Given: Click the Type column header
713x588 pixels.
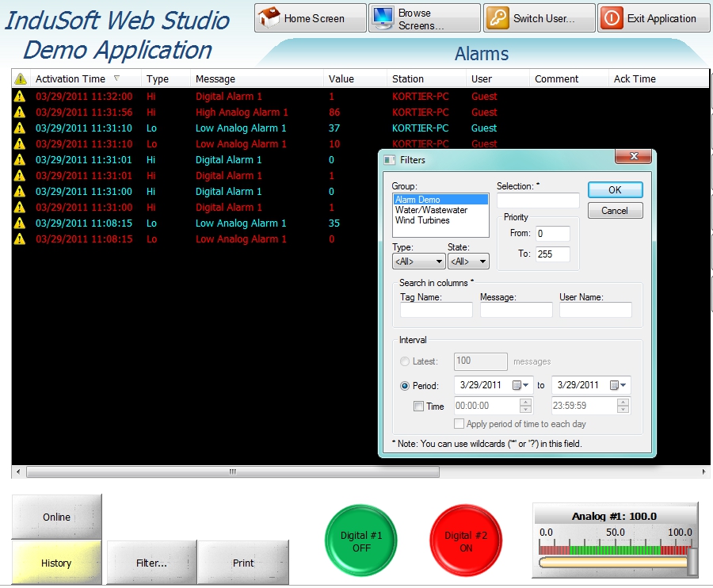Looking at the screenshot, I should [166, 78].
